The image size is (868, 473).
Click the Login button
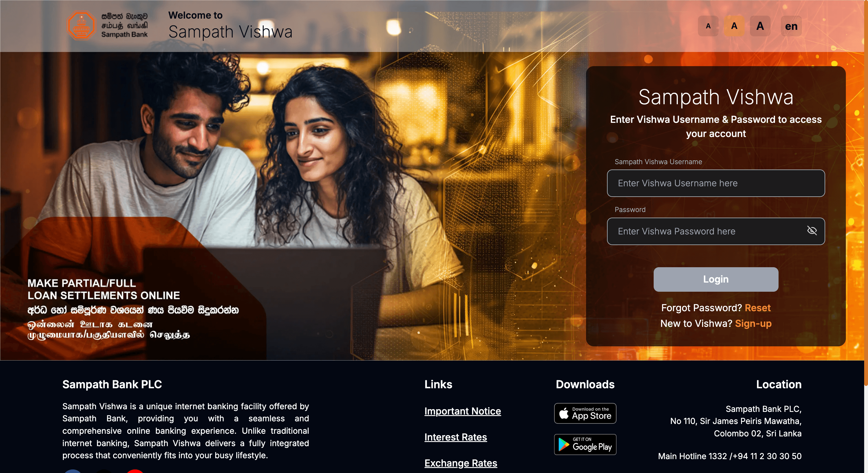[716, 279]
